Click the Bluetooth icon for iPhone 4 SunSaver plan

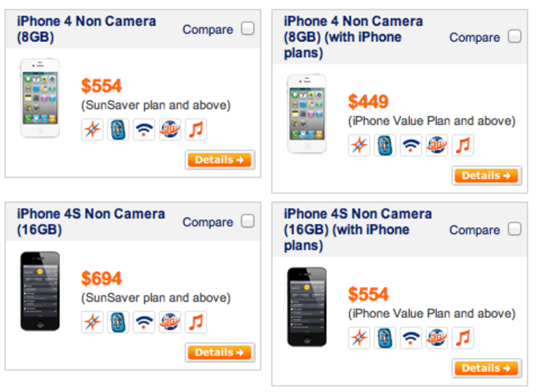pos(118,129)
